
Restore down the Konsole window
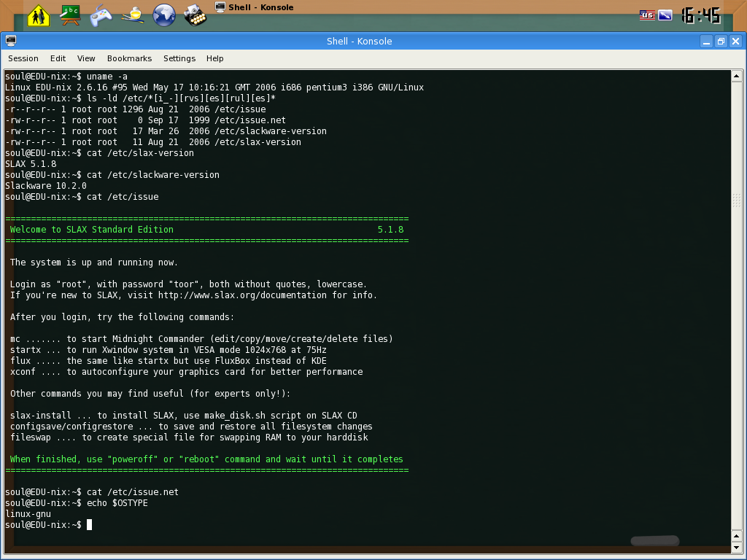click(721, 42)
